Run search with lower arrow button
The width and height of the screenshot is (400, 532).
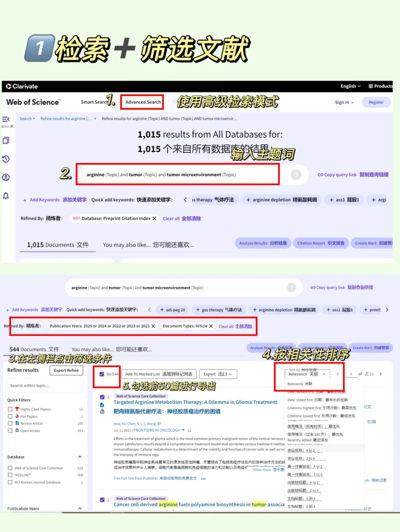[291, 287]
